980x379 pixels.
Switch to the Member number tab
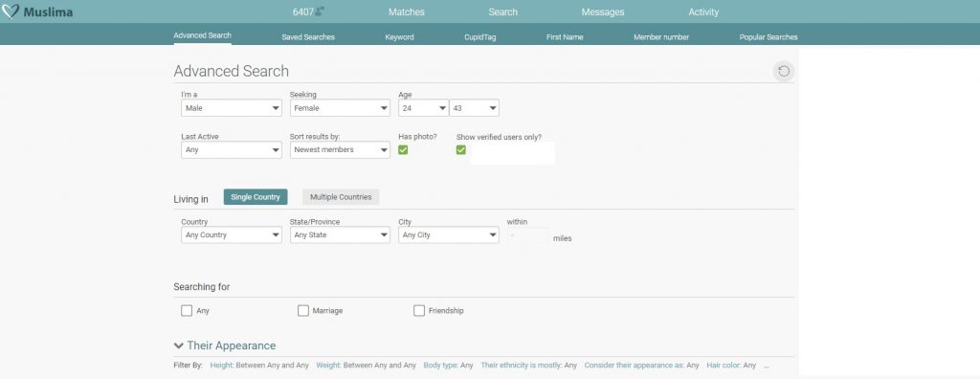[x=661, y=37]
